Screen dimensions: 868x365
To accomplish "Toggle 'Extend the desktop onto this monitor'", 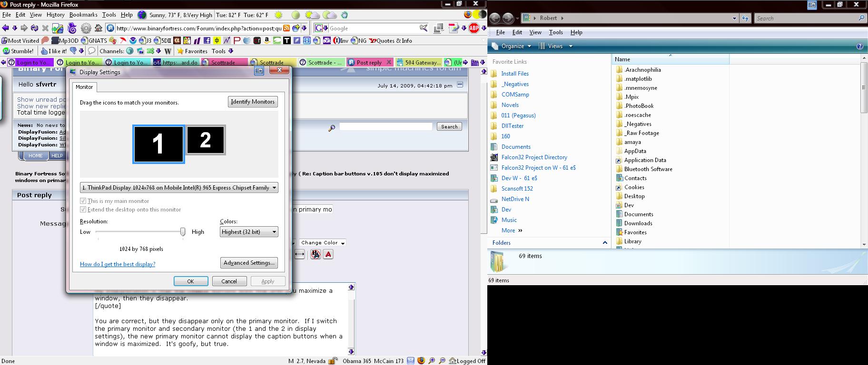I will click(83, 210).
